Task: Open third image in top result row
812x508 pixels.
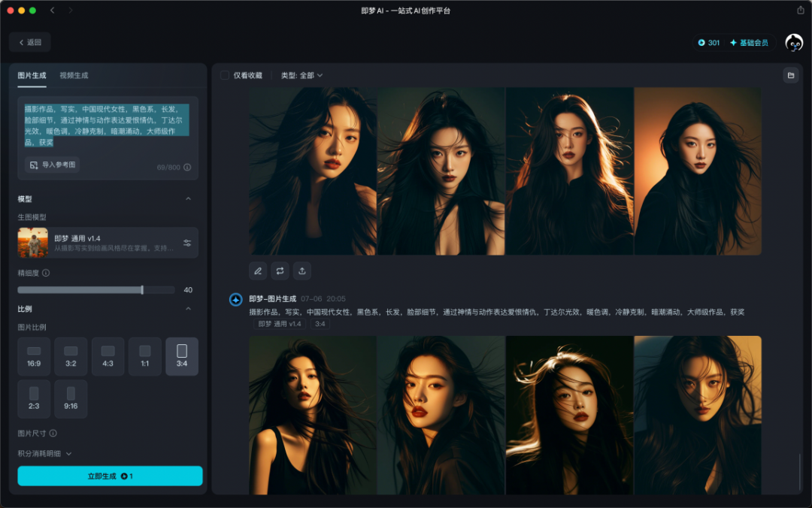Action: click(569, 171)
